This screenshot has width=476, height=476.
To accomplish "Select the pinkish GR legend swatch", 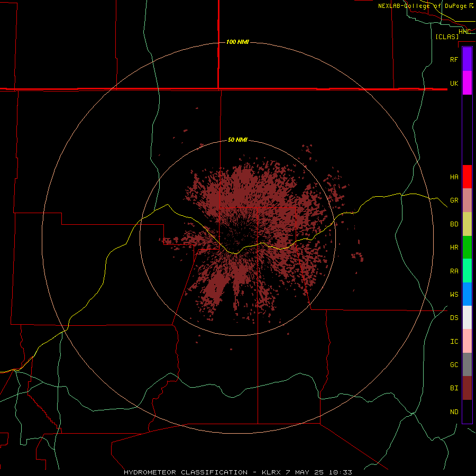I will [467, 200].
